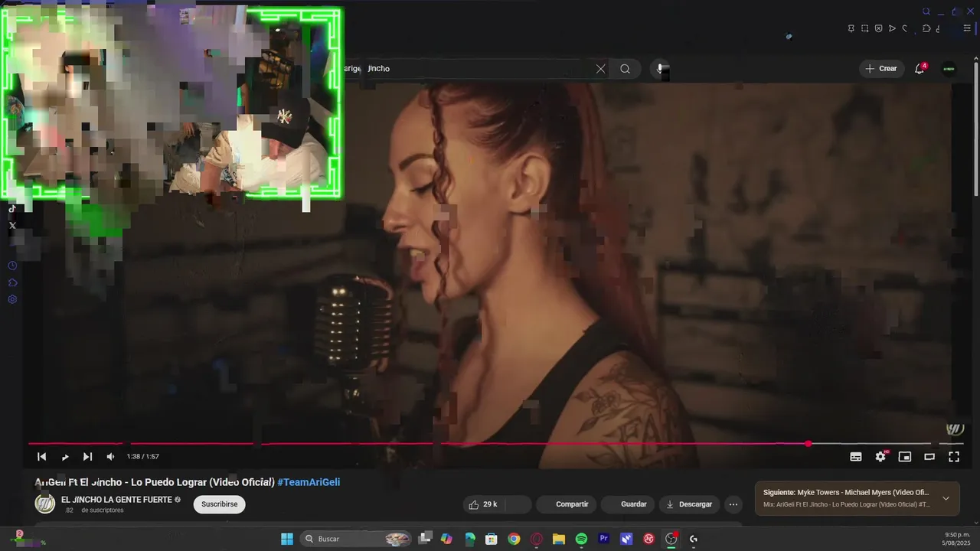Mute the video volume speaker icon
Image resolution: width=980 pixels, height=551 pixels.
pos(110,457)
